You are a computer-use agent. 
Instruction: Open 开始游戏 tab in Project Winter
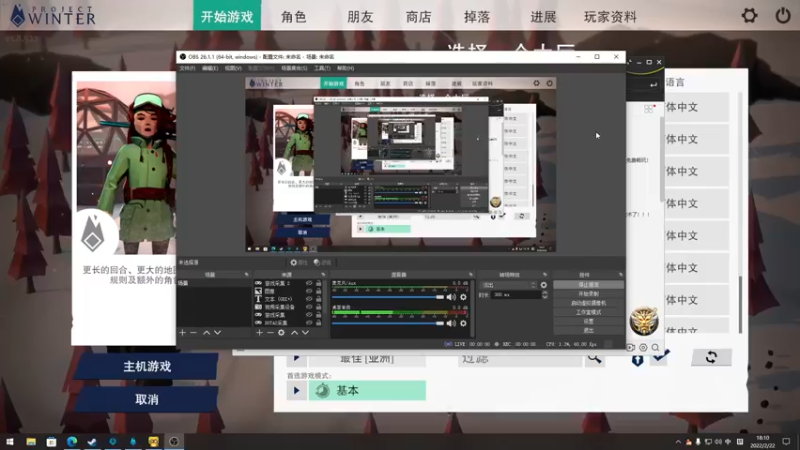click(x=227, y=16)
